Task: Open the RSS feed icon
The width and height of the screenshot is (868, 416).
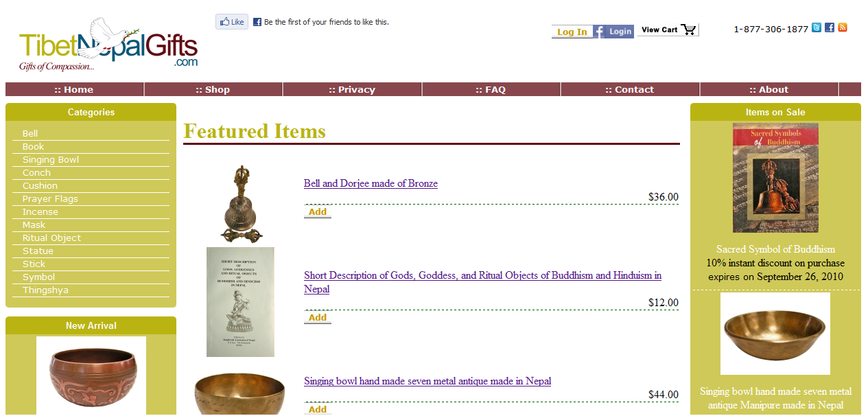Action: pos(843,27)
